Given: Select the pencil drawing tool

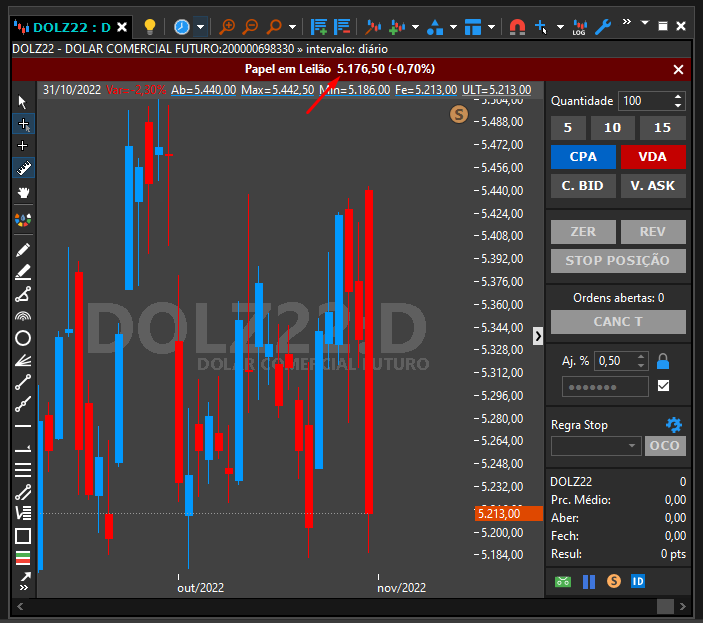Looking at the screenshot, I should click(23, 250).
